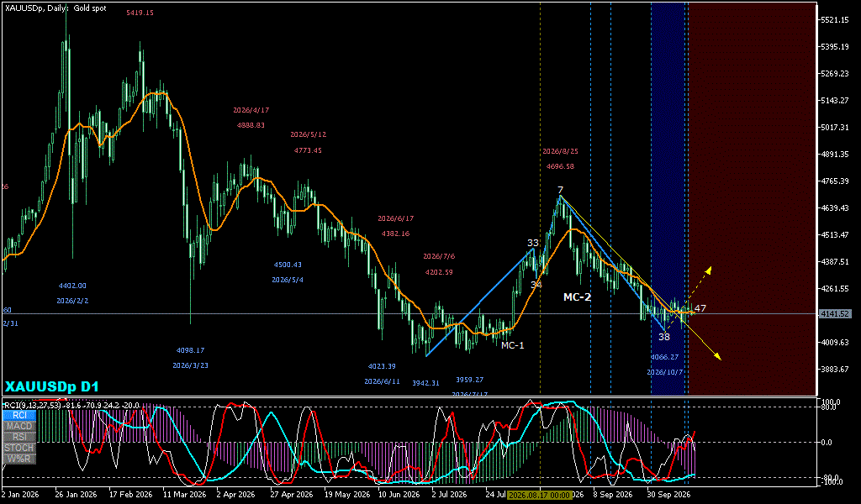Click the 2026/4/17 date label
861x504 pixels.
(x=251, y=110)
